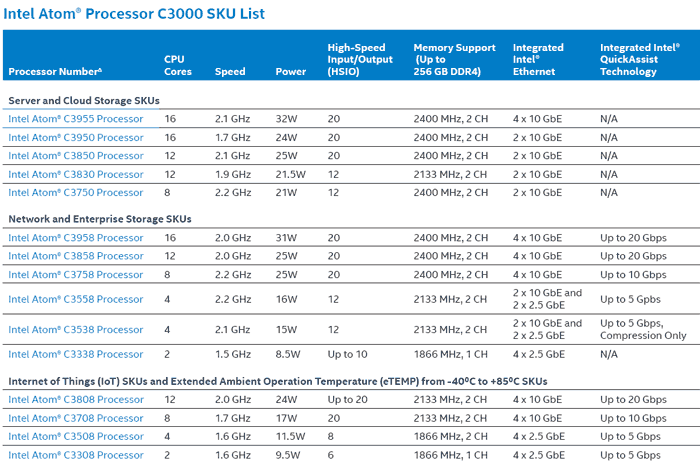Viewport: 700px width, 465px height.
Task: Open the Intel Atom C3955 Processor link
Action: (76, 119)
